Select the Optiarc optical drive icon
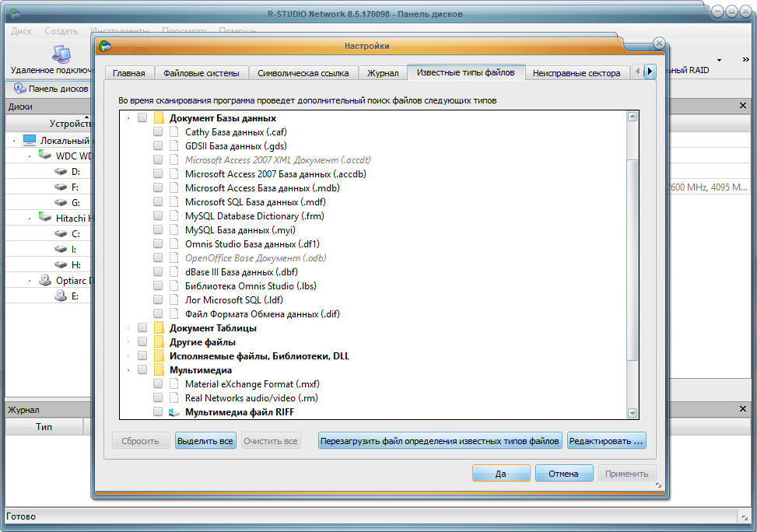The width and height of the screenshot is (757, 532). (45, 280)
